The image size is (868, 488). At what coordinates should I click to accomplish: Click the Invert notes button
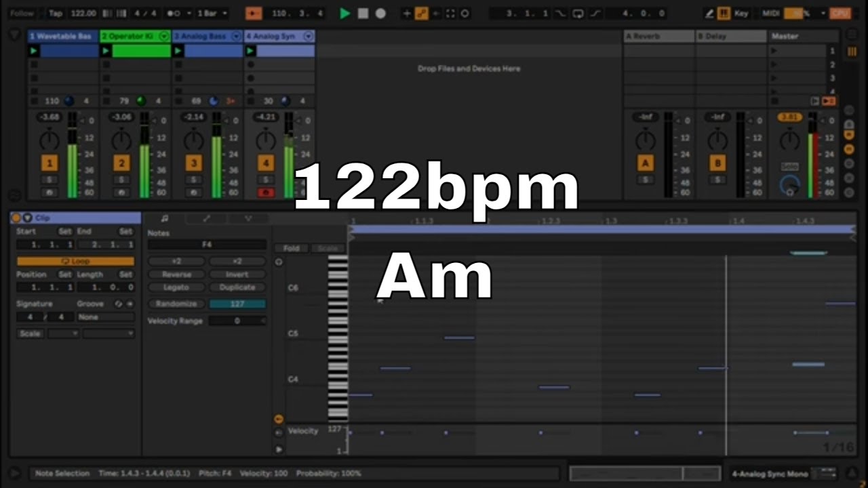pyautogui.click(x=237, y=274)
